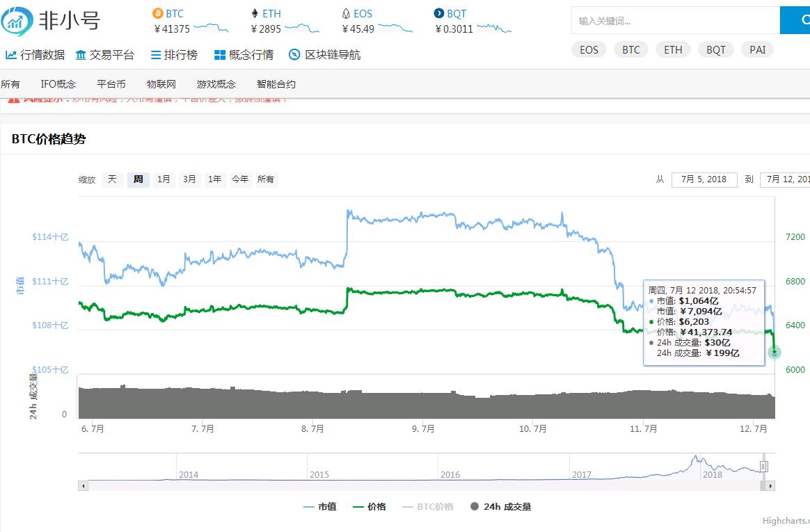Open the 排行榜 menu
The image size is (810, 532).
point(174,55)
